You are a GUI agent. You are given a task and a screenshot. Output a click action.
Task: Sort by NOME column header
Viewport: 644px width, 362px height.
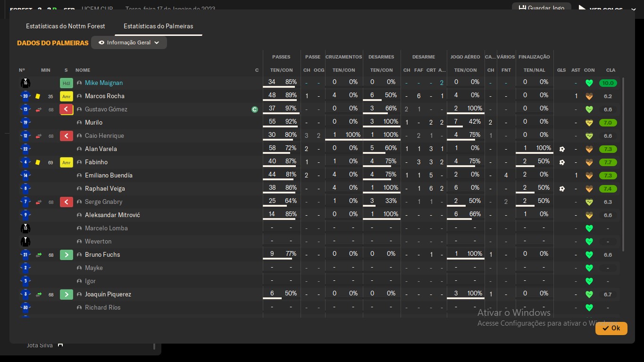click(x=83, y=70)
